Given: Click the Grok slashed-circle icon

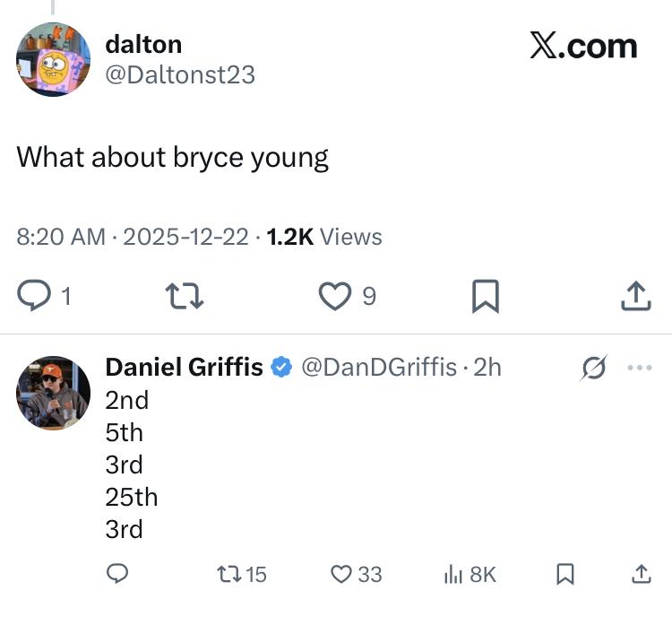Looking at the screenshot, I should (x=593, y=368).
